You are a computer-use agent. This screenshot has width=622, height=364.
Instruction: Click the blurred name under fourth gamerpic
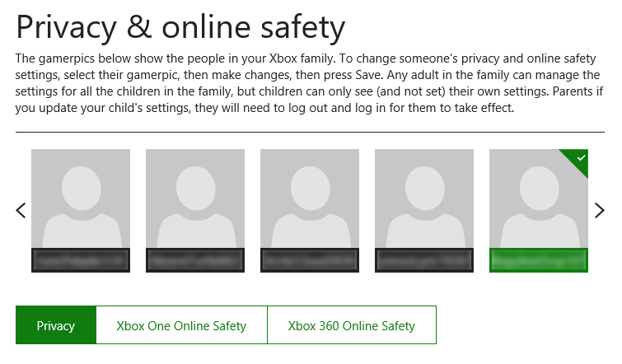pyautogui.click(x=424, y=260)
